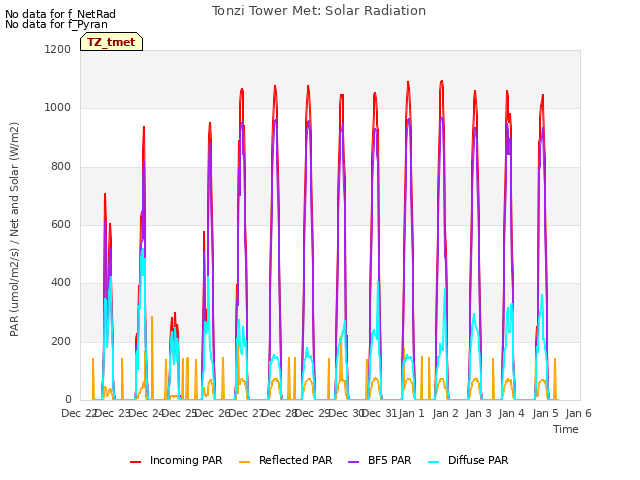
Task: Click the 'No data for f_NetRad' message
Action: pyautogui.click(x=60, y=14)
